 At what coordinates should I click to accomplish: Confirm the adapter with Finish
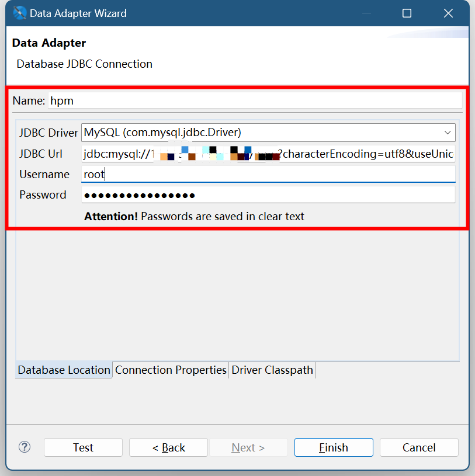334,447
